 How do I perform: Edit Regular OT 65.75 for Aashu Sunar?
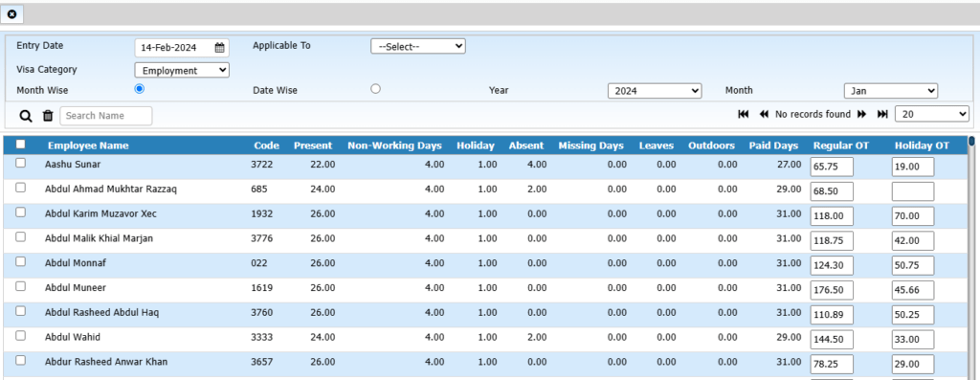(832, 167)
